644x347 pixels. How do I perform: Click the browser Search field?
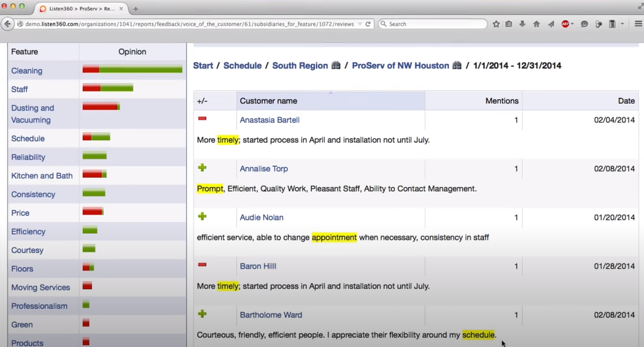point(432,24)
